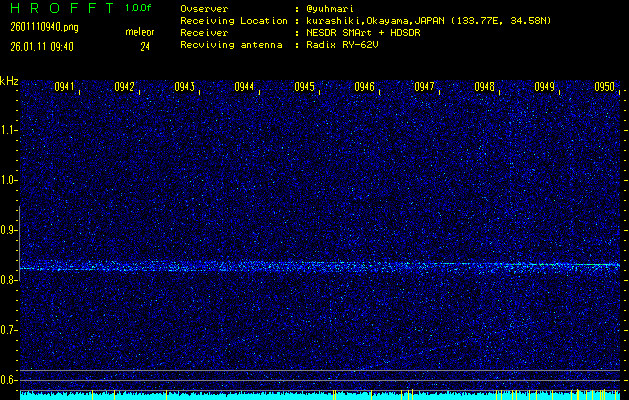Click the 0945 time tick label
Image resolution: width=629 pixels, height=400 pixels.
(305, 87)
